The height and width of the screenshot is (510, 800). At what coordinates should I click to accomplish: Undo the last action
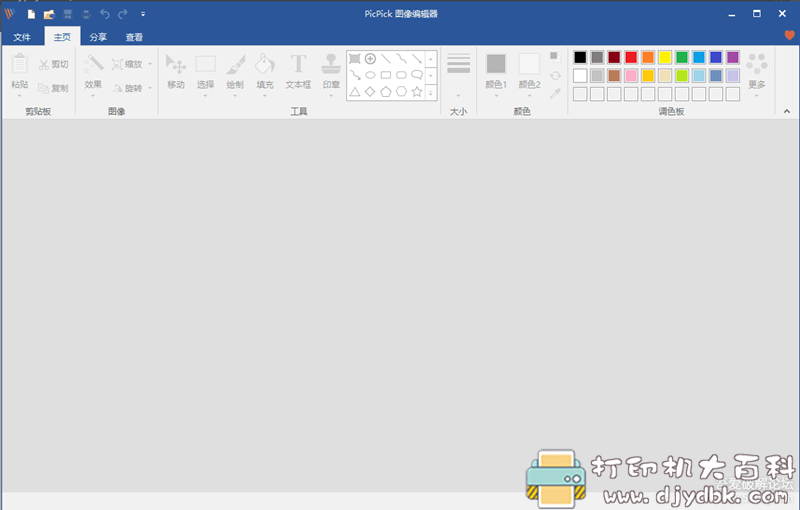click(105, 14)
